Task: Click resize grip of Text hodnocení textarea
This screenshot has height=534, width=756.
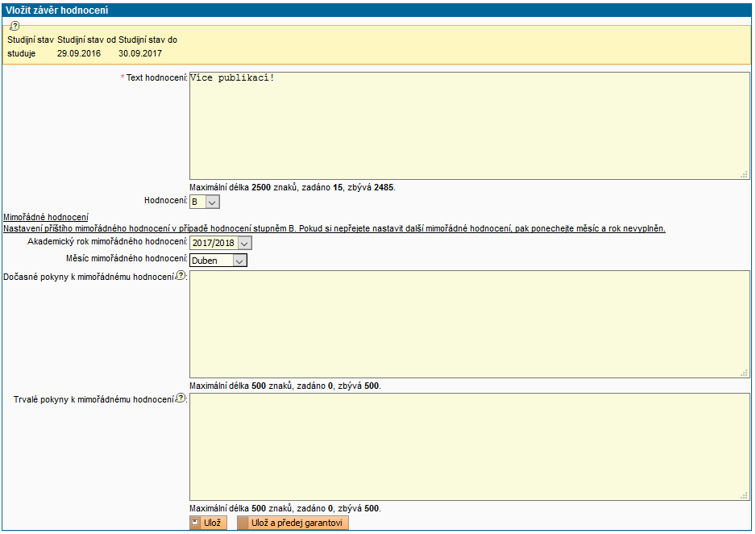Action: click(x=744, y=173)
